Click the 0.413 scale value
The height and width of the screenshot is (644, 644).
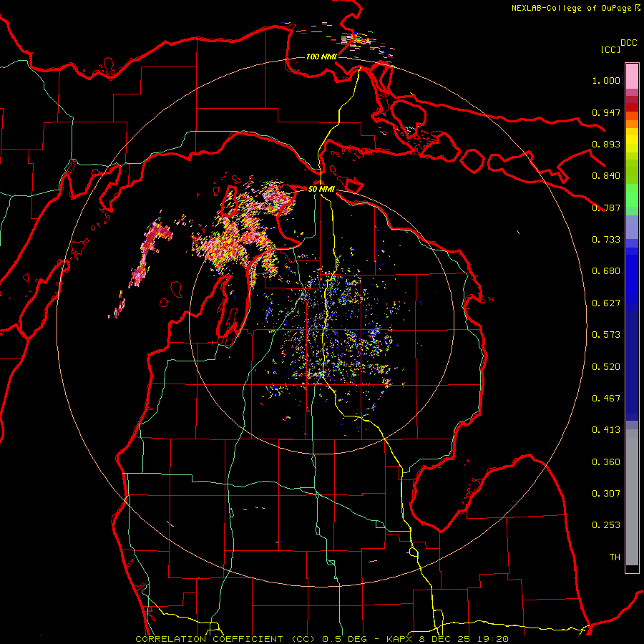606,430
